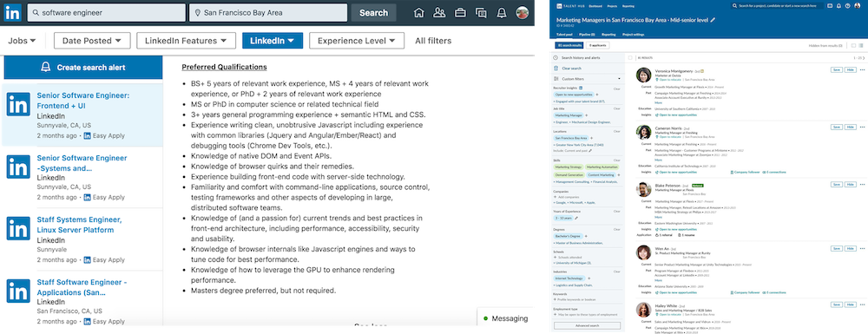Click LinkedIn logo beside Staff Software Engineer - Applications

(18, 291)
